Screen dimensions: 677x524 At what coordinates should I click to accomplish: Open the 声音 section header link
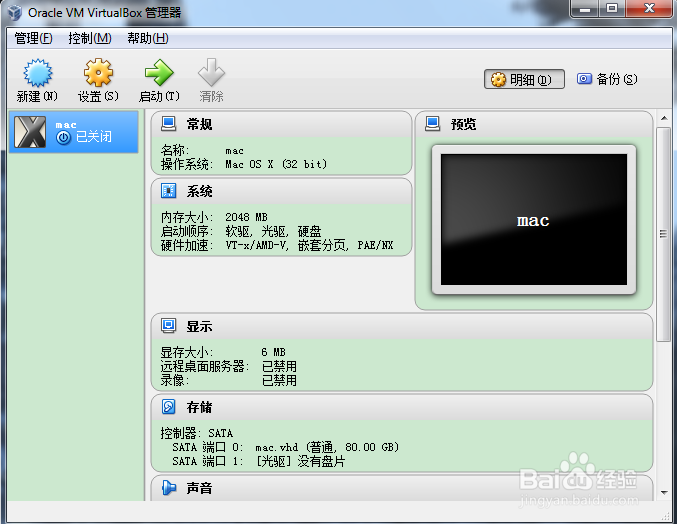[199, 488]
